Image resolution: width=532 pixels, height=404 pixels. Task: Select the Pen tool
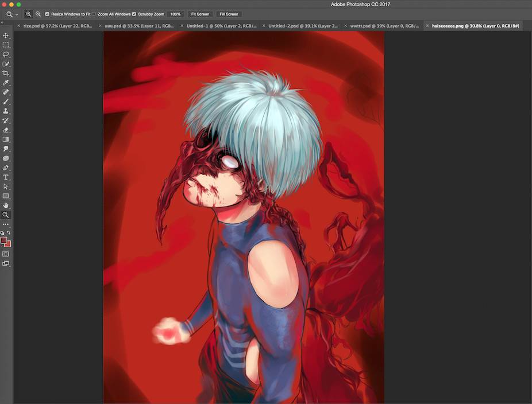(6, 168)
